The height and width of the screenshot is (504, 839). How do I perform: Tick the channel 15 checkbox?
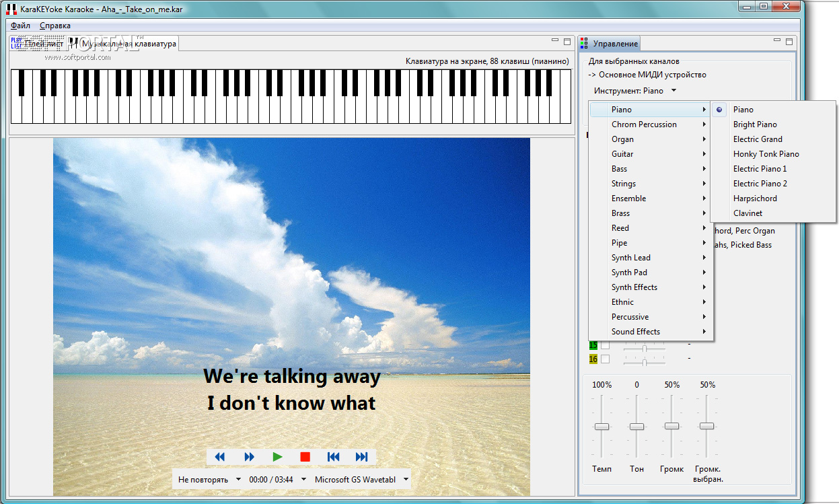[x=605, y=345]
